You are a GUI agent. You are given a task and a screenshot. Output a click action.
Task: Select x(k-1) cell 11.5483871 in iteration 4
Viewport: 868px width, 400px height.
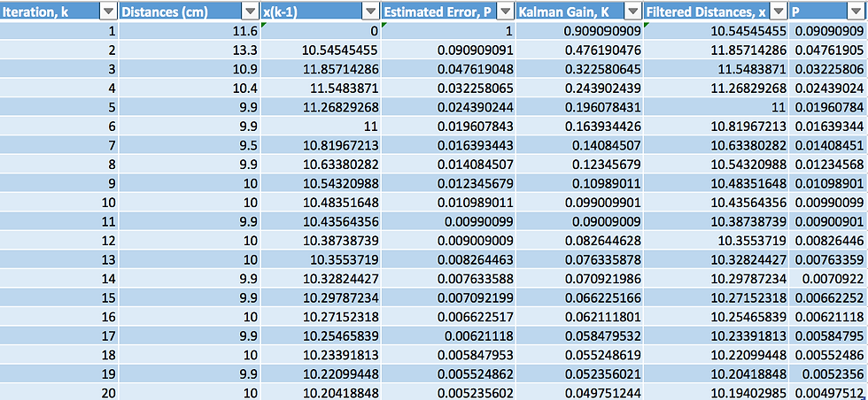click(x=321, y=88)
